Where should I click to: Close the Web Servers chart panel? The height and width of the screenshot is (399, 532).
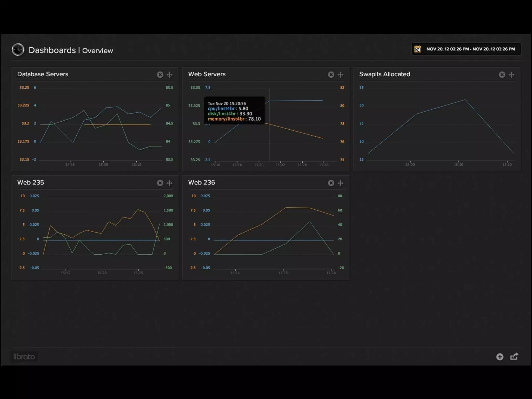click(331, 75)
